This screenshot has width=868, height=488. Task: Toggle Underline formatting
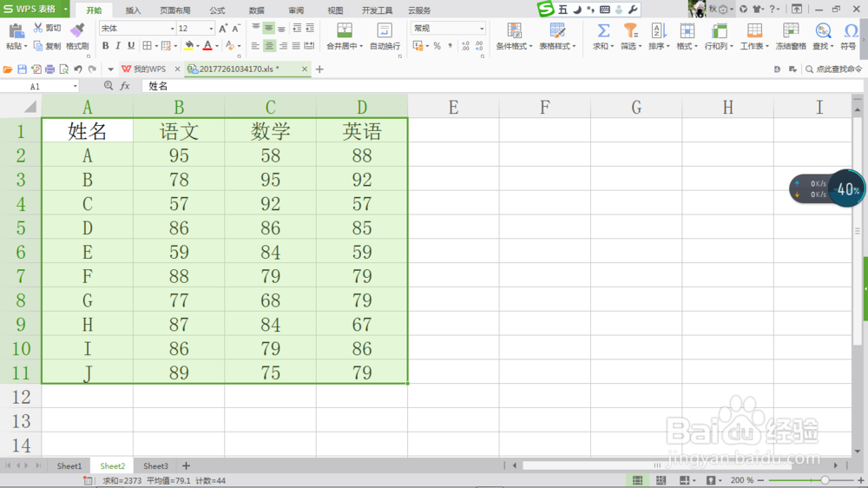click(x=131, y=46)
